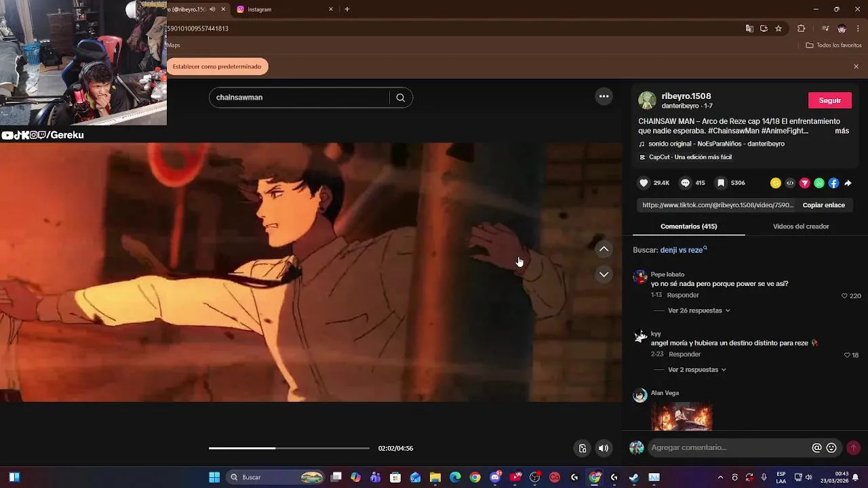The height and width of the screenshot is (488, 868).
Task: Go to next video with down arrow
Action: click(x=604, y=274)
